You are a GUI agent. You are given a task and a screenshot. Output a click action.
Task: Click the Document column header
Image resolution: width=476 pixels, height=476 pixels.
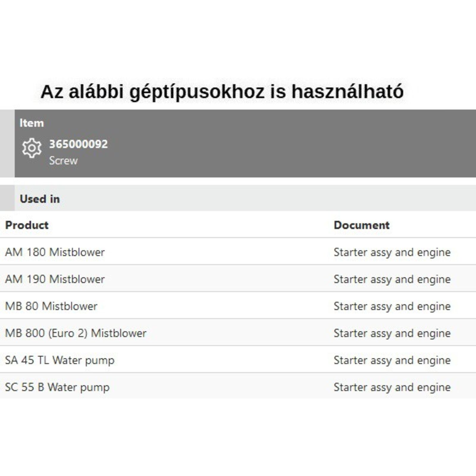pyautogui.click(x=361, y=225)
